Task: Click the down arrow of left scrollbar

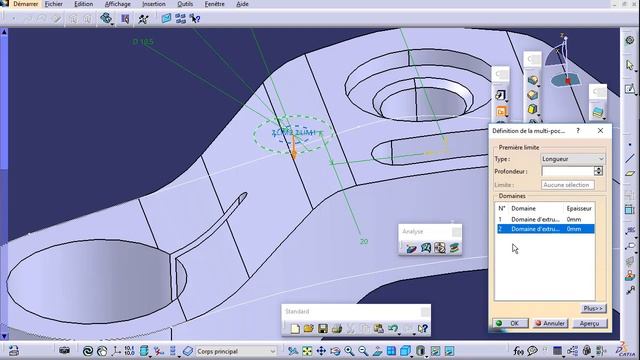Action: pos(4,336)
